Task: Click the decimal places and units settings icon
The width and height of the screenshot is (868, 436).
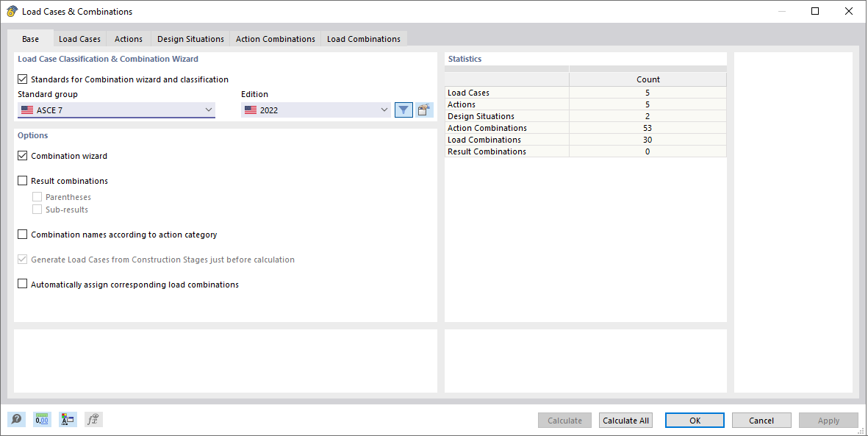Action: tap(42, 418)
